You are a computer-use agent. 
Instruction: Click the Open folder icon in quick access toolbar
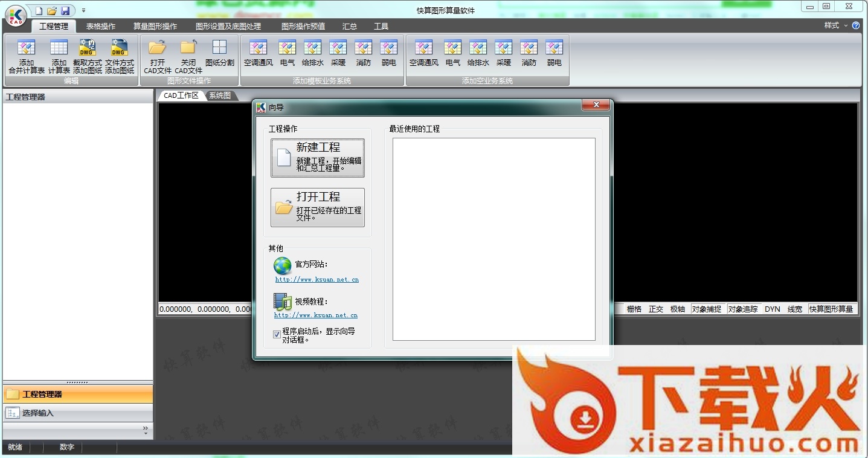[x=52, y=11]
